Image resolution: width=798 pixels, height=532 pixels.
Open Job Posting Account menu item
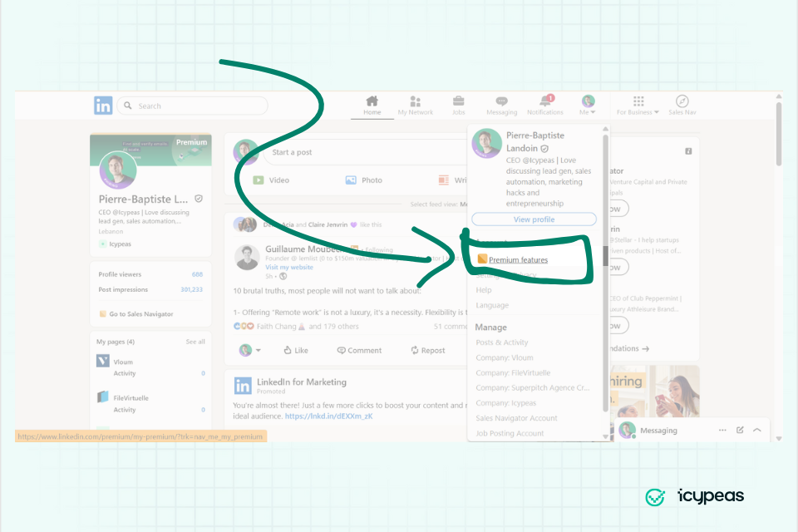click(x=510, y=433)
